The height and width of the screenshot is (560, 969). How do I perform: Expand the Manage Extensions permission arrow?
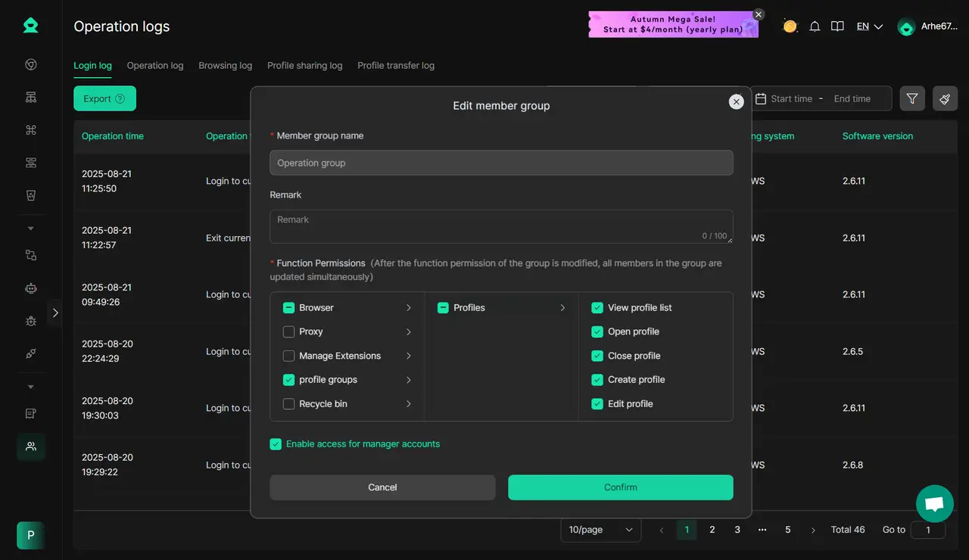408,356
